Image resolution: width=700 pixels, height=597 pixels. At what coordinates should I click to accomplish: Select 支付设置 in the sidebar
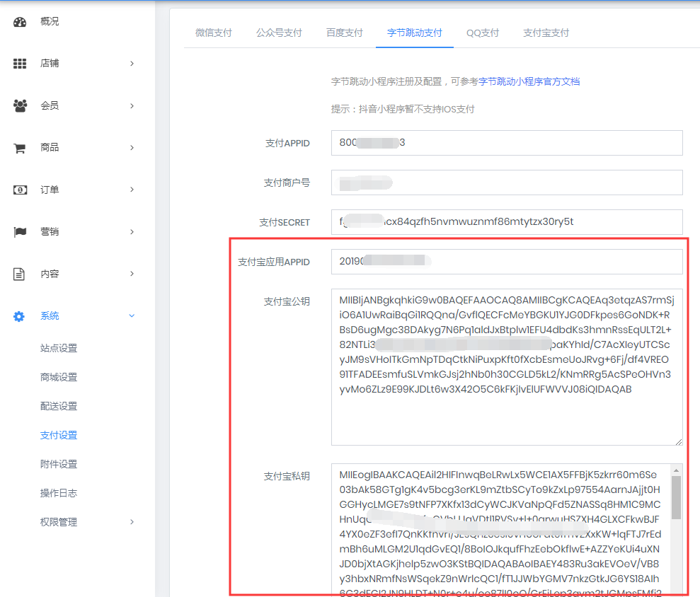point(59,435)
